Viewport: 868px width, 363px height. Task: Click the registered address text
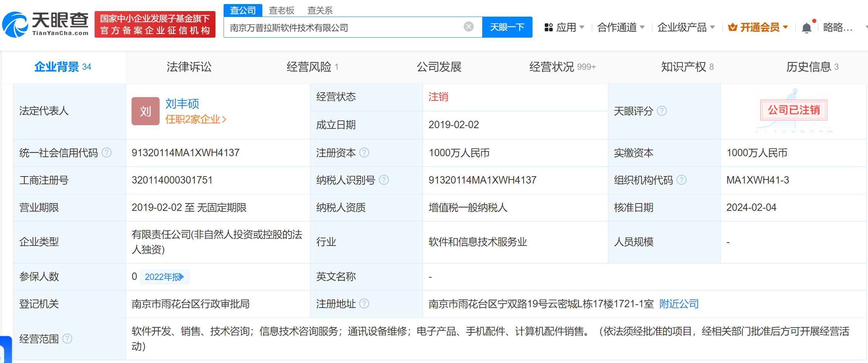tap(541, 304)
